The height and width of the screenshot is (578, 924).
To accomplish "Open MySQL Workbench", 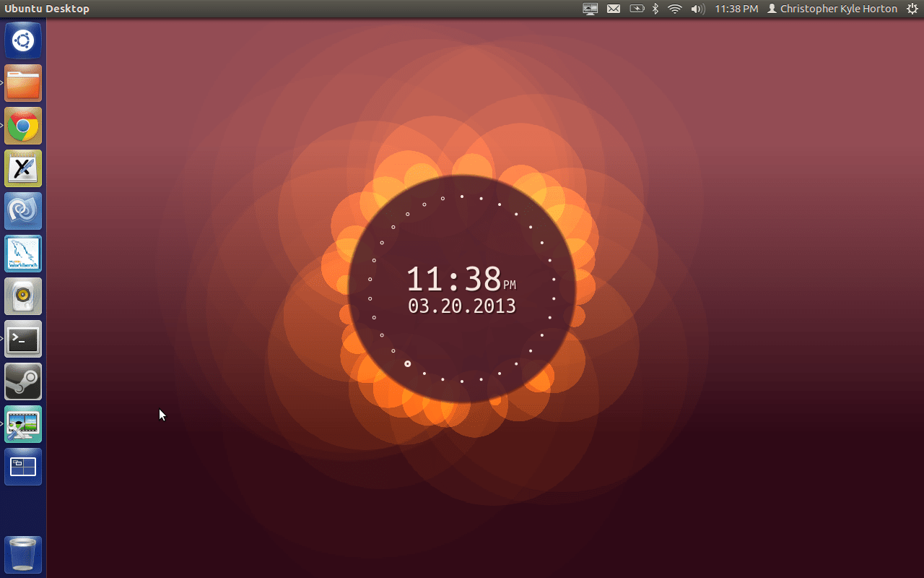I will 22,254.
